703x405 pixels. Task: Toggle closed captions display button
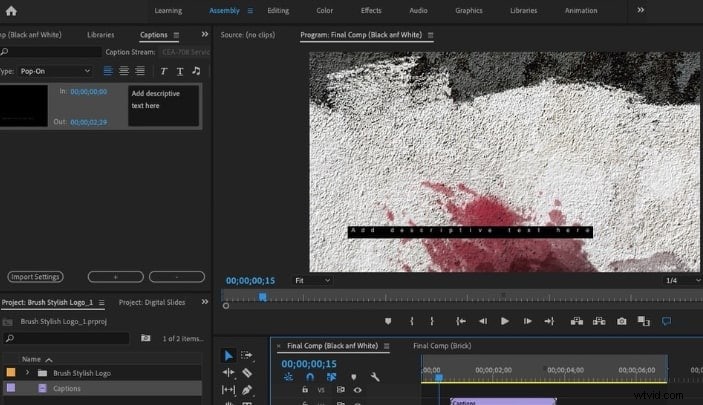click(666, 321)
